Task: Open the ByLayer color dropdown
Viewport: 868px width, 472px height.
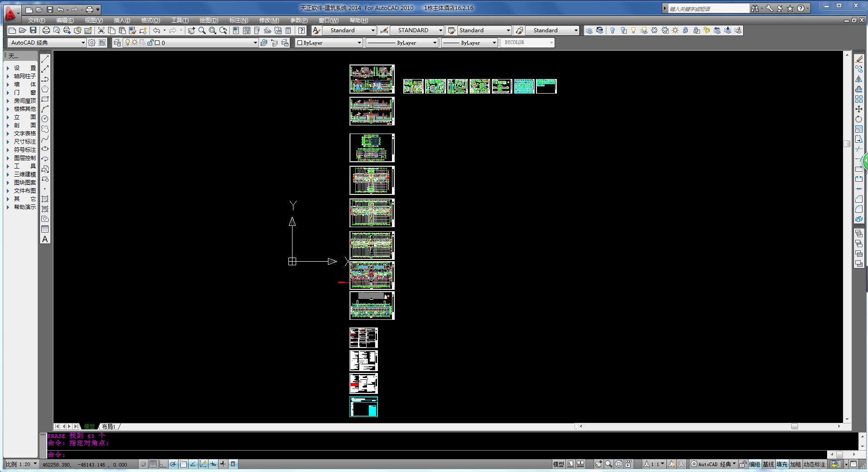Action: 359,43
